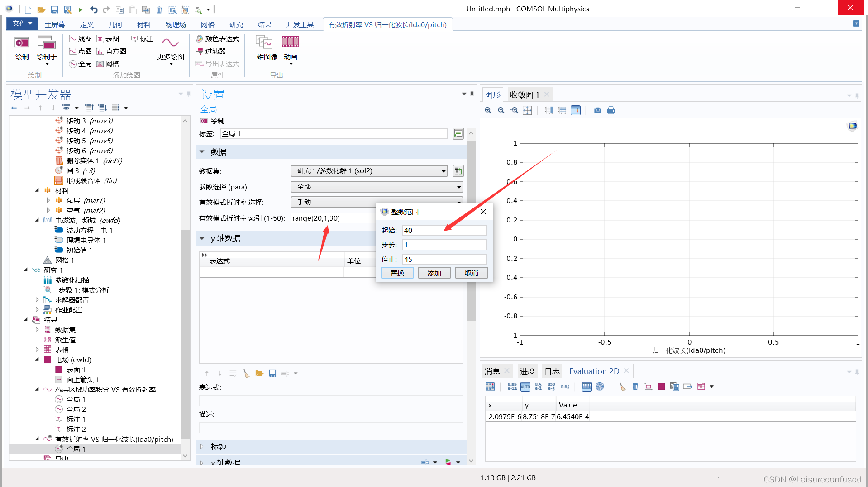
Task: Activate zoom box tool in graphics toolbar
Action: click(x=514, y=110)
